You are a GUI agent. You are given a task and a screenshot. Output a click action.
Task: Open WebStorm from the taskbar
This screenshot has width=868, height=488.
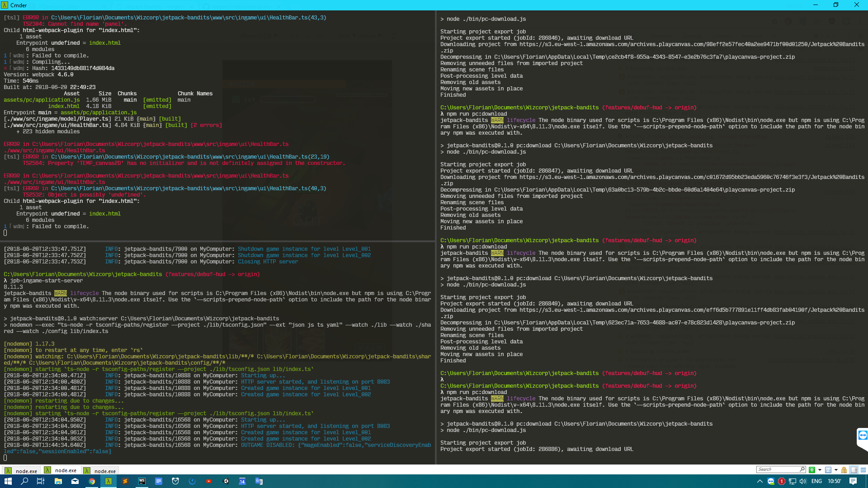pos(142,481)
